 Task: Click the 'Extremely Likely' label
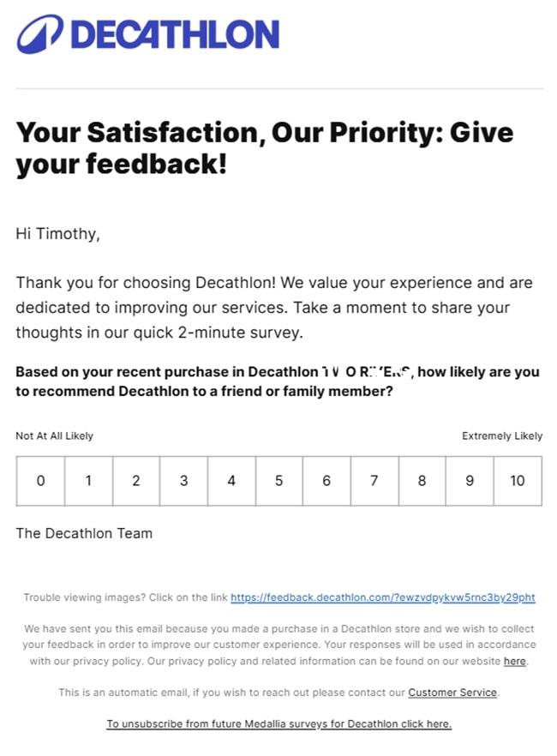coord(502,435)
